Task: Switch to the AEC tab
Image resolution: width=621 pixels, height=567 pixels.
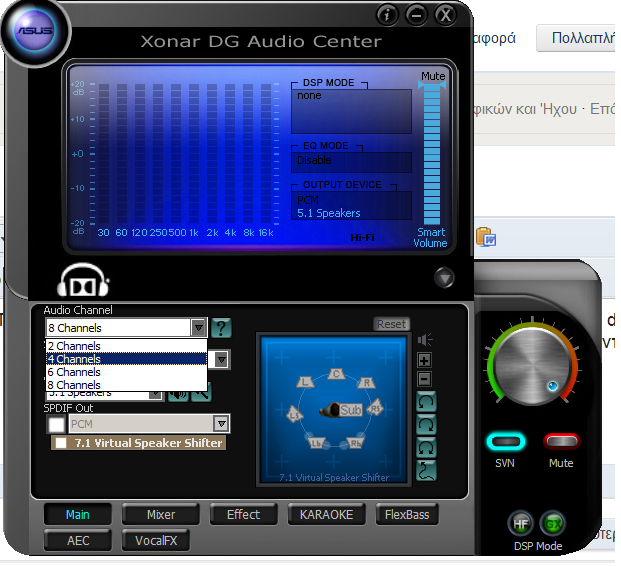Action: [78, 540]
